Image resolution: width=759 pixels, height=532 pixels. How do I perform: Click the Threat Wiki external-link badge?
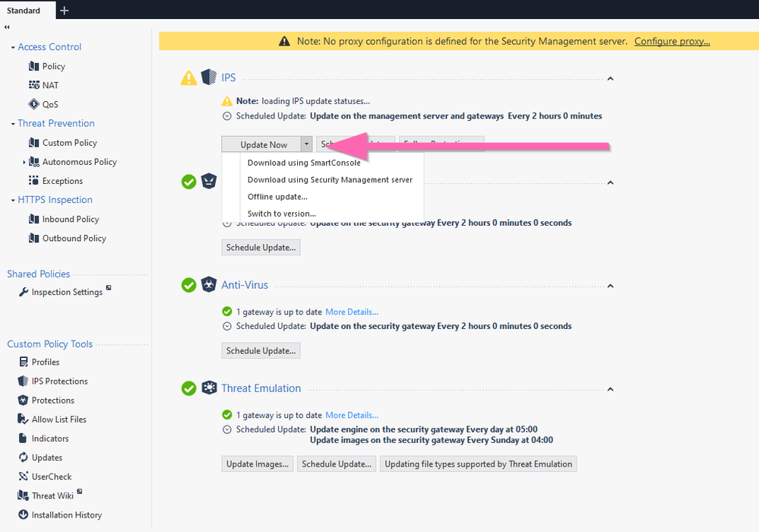click(80, 491)
